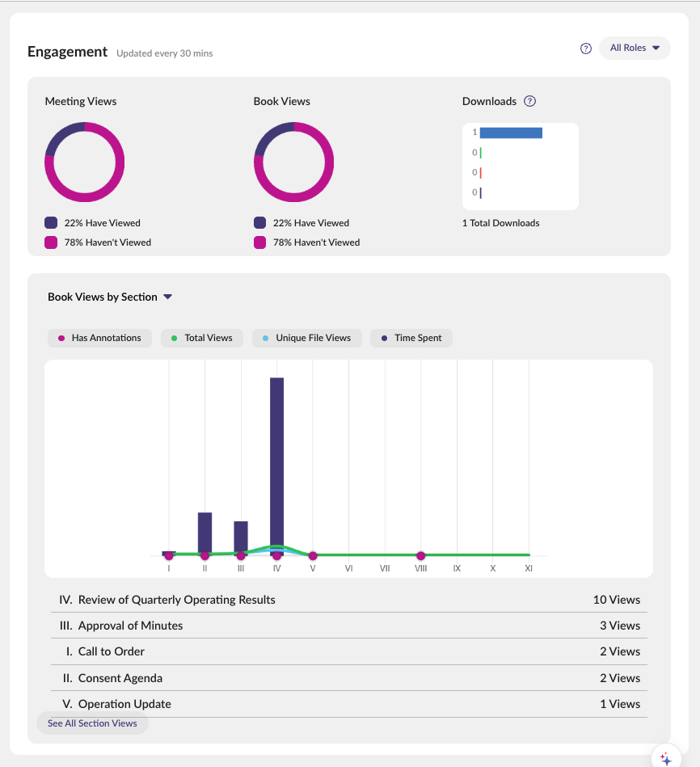Open the All Roles dropdown

[635, 48]
